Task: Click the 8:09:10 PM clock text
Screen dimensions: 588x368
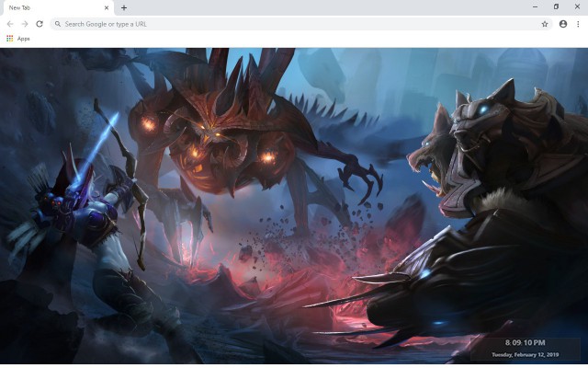Action: pos(525,342)
